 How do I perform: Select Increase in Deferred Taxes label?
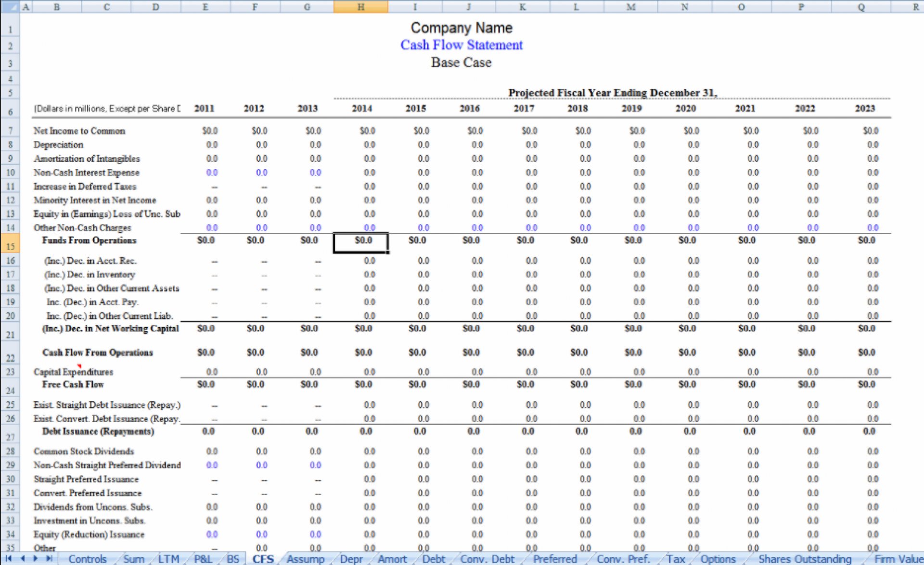[85, 186]
